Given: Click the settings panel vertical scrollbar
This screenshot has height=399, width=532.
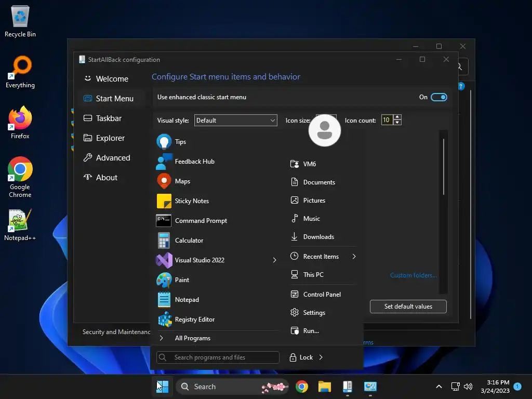Looking at the screenshot, I should (444, 167).
